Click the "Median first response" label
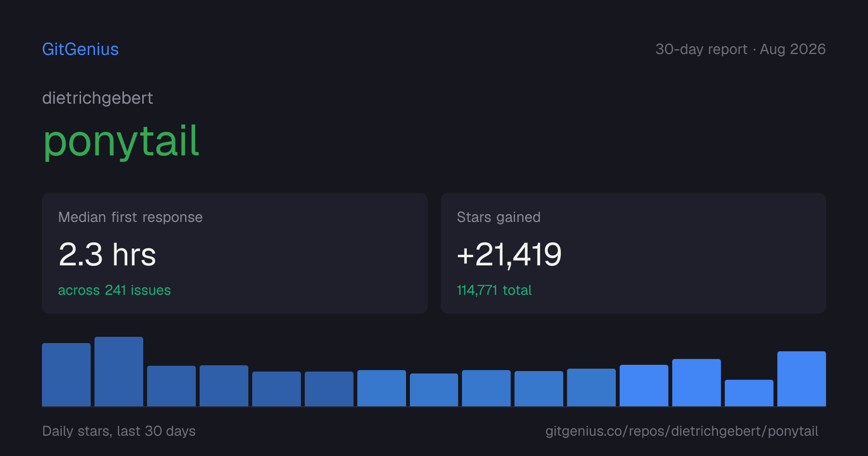868x456 pixels. [x=130, y=217]
